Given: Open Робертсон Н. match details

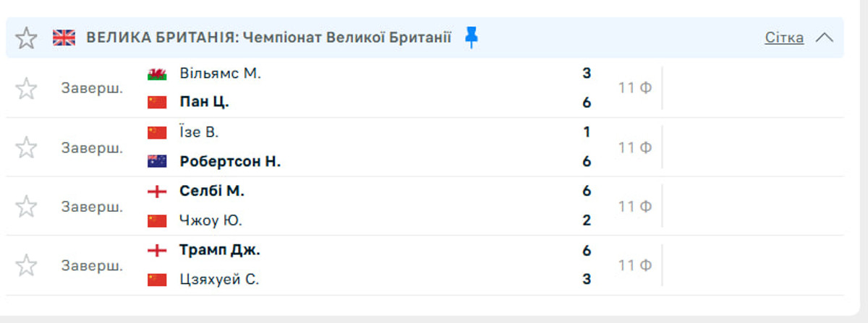Looking at the screenshot, I should [229, 162].
